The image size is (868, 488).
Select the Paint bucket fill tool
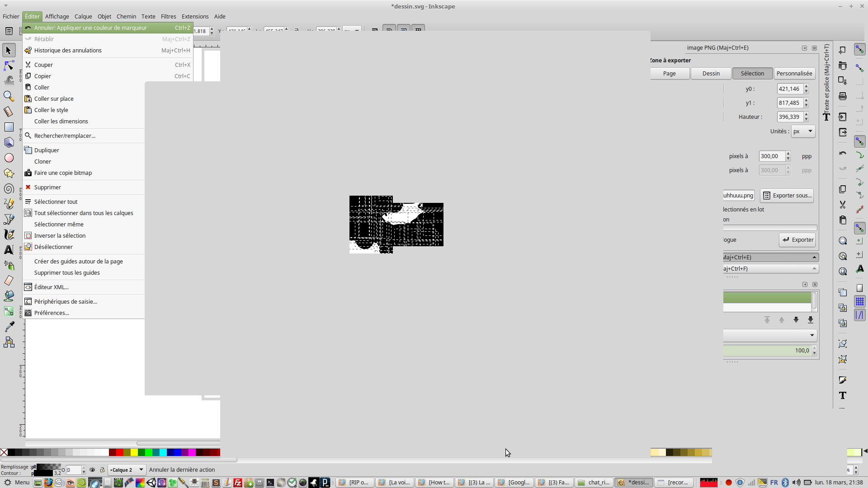tap(9, 296)
